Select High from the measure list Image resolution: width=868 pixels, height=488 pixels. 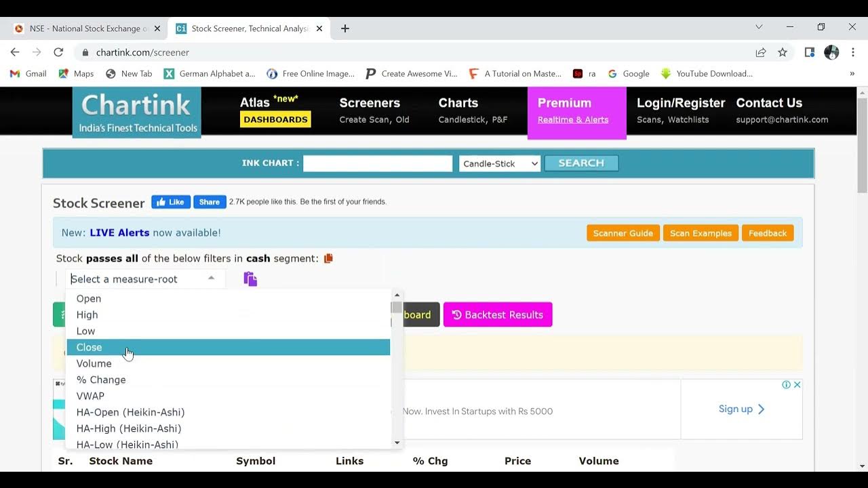(228, 314)
